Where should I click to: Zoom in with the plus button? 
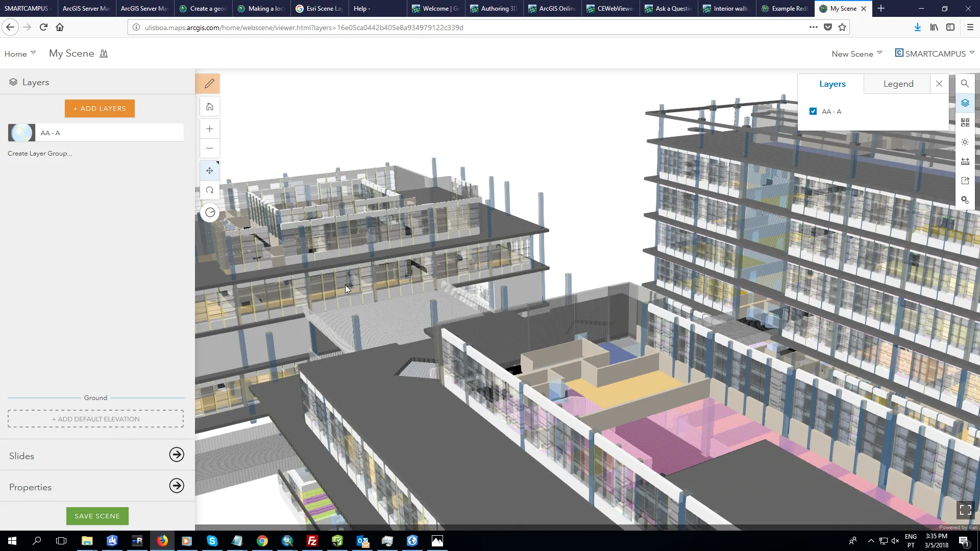(x=209, y=129)
